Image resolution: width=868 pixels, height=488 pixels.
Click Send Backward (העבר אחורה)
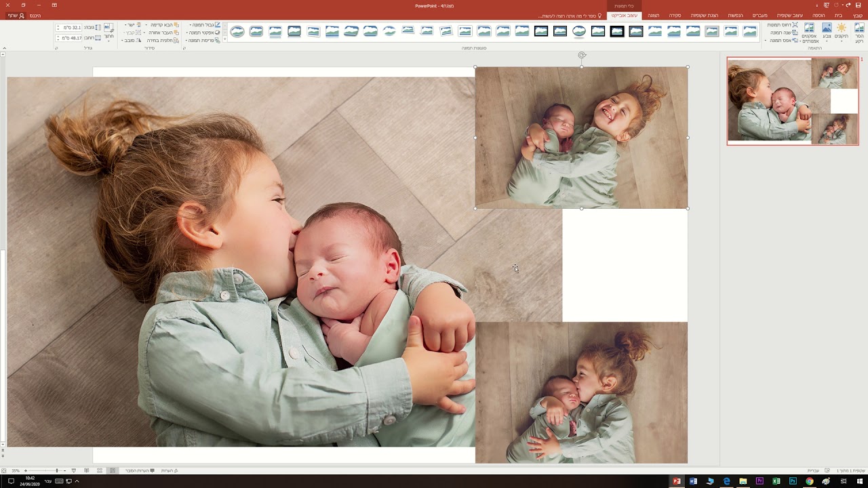163,33
